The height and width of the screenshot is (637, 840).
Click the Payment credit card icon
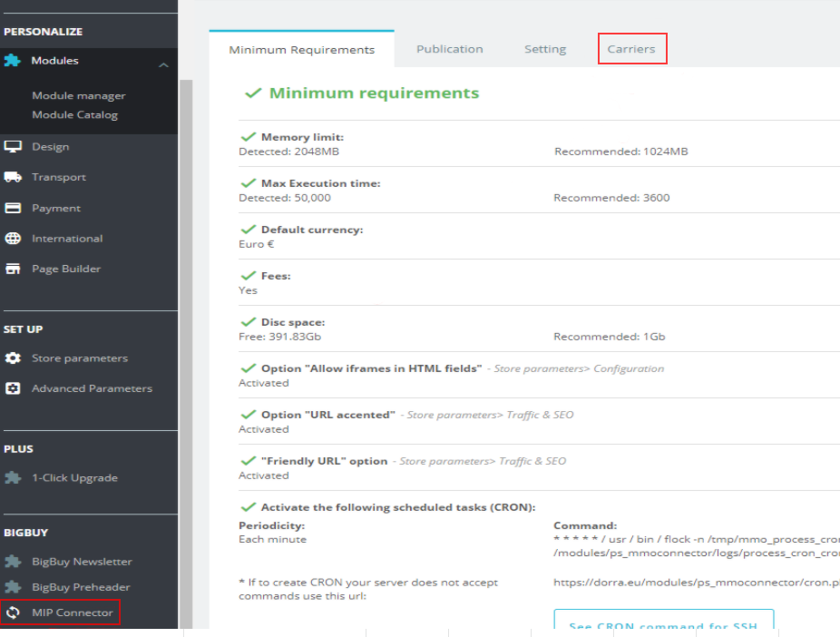point(13,208)
